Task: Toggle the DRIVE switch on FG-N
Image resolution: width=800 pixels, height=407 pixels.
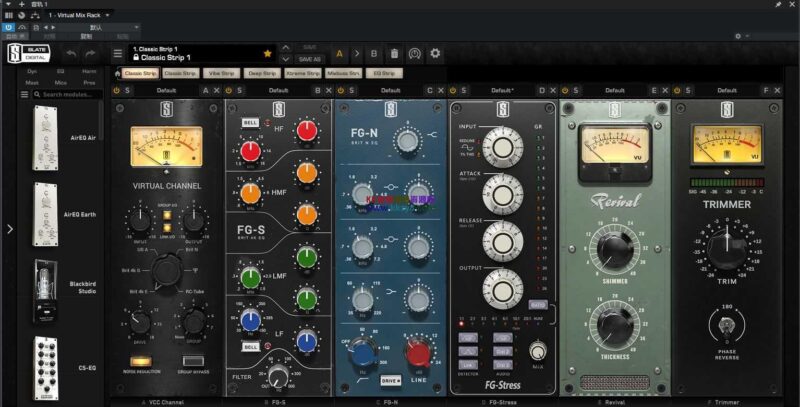Action: [390, 380]
